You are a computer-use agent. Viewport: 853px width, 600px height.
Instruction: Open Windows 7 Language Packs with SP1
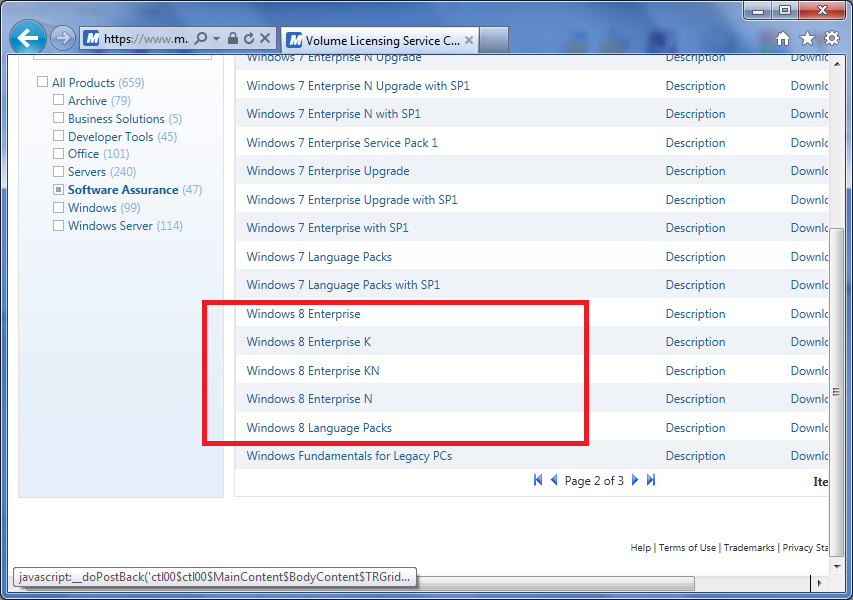[343, 285]
